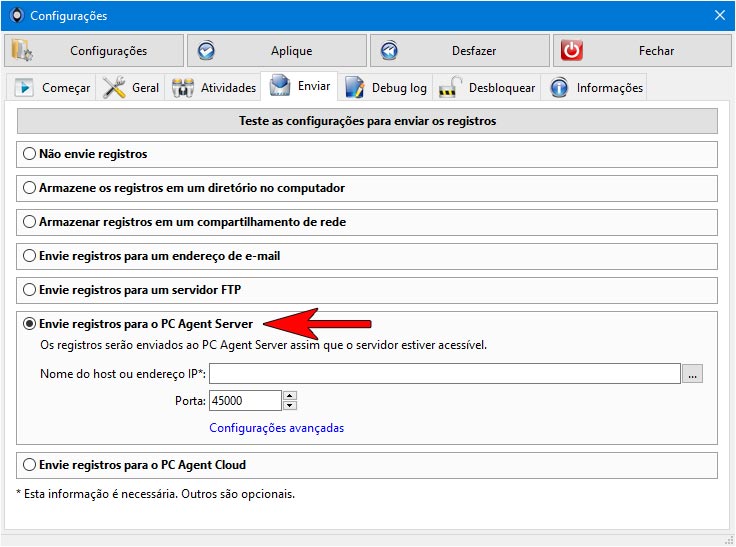The image size is (736, 547).
Task: Open the Atividades tab
Action: (213, 87)
